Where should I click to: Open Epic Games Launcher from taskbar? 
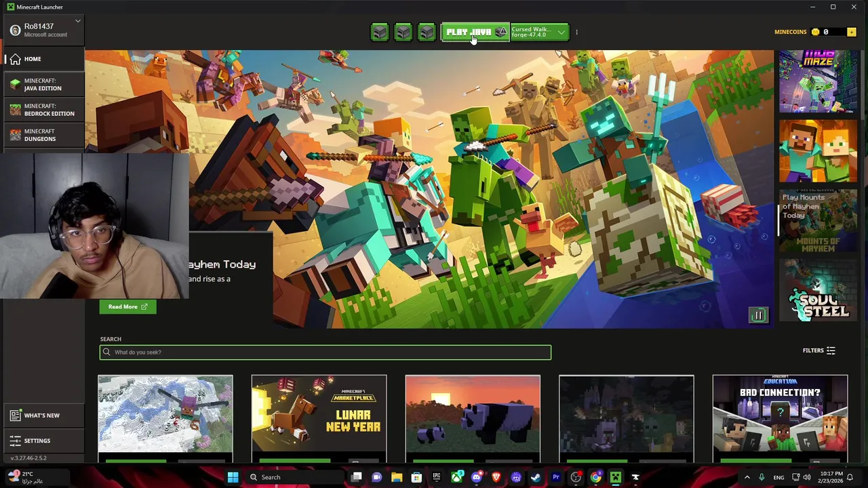[437, 477]
